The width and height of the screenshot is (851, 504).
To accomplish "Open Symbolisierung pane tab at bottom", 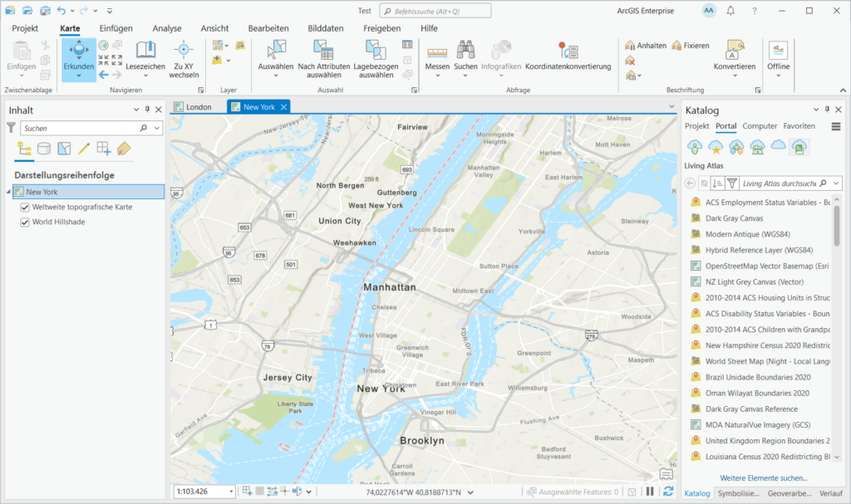I will pyautogui.click(x=738, y=493).
